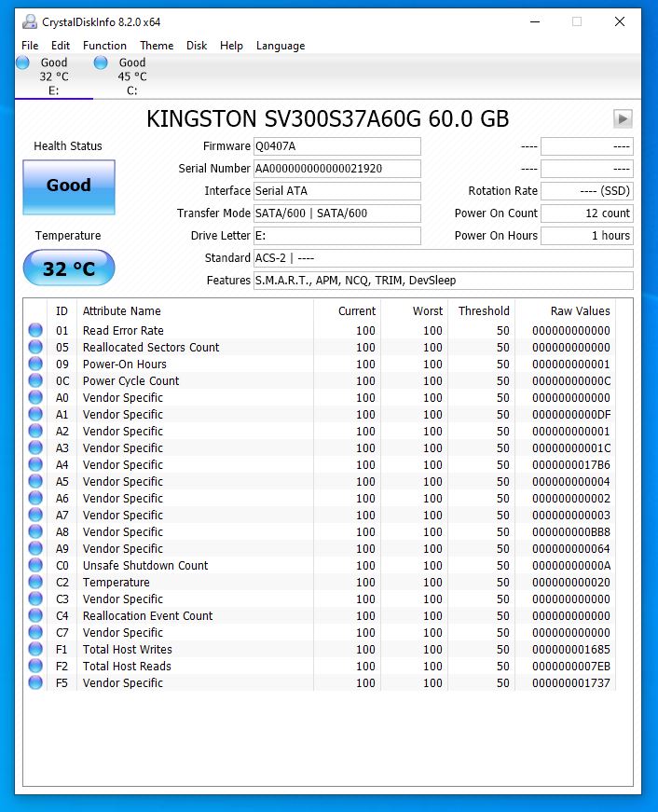Click status orb for Total Host Reads
The width and height of the screenshot is (658, 812).
pyautogui.click(x=35, y=666)
